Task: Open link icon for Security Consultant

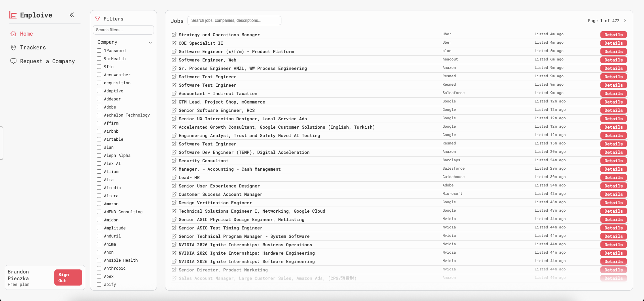Action: click(174, 161)
